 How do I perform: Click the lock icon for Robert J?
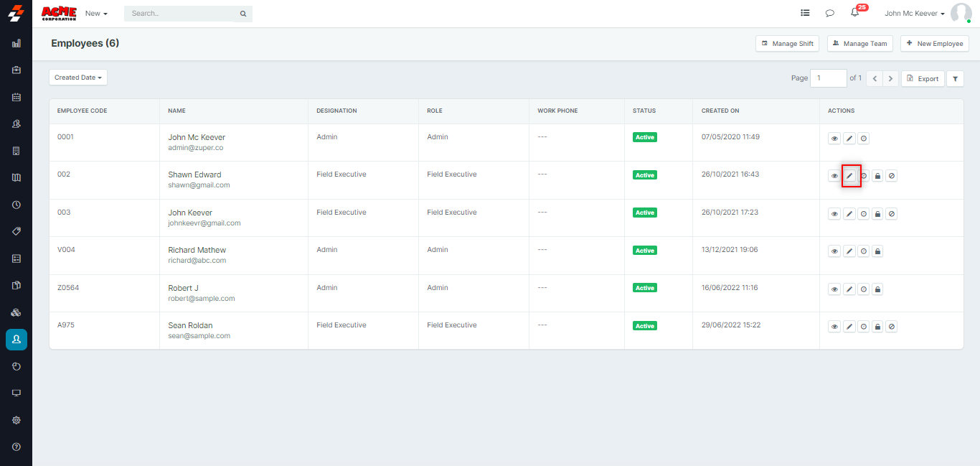(x=877, y=289)
